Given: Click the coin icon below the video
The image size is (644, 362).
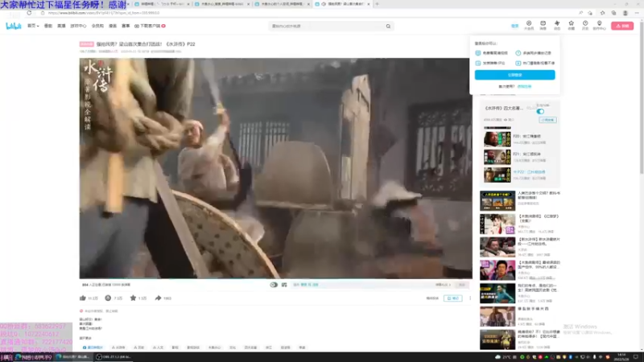Looking at the screenshot, I should [x=108, y=298].
